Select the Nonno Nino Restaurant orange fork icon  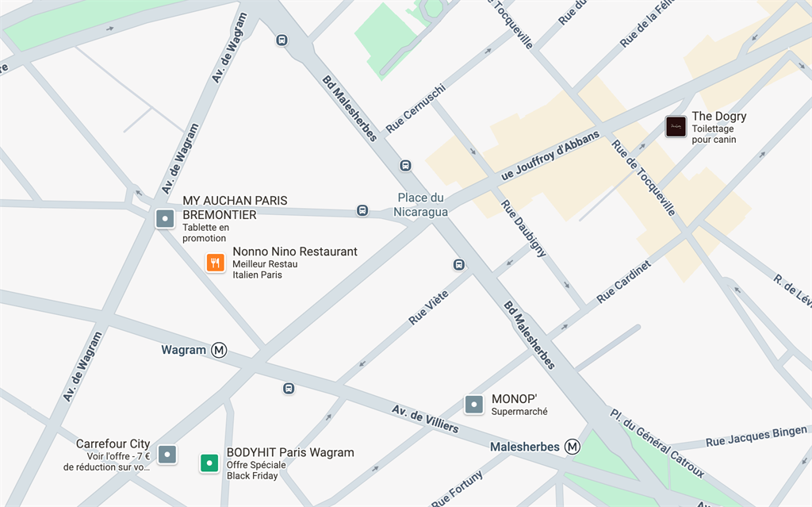216,263
